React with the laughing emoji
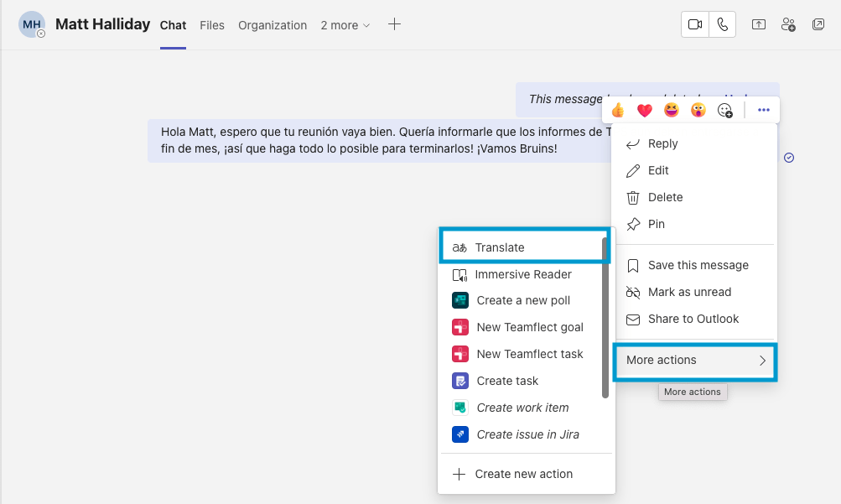Image resolution: width=841 pixels, height=504 pixels. pos(672,110)
